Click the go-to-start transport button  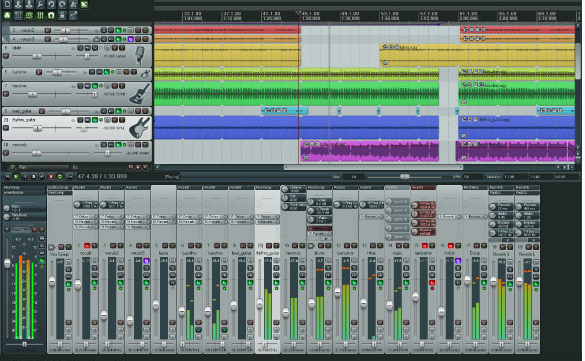pyautogui.click(x=7, y=176)
